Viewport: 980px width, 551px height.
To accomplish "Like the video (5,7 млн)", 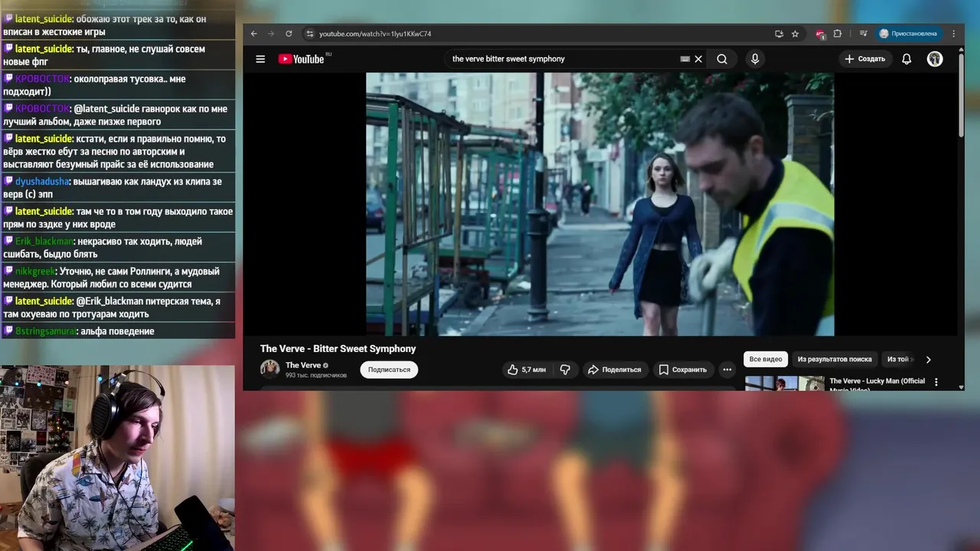I will [x=527, y=370].
